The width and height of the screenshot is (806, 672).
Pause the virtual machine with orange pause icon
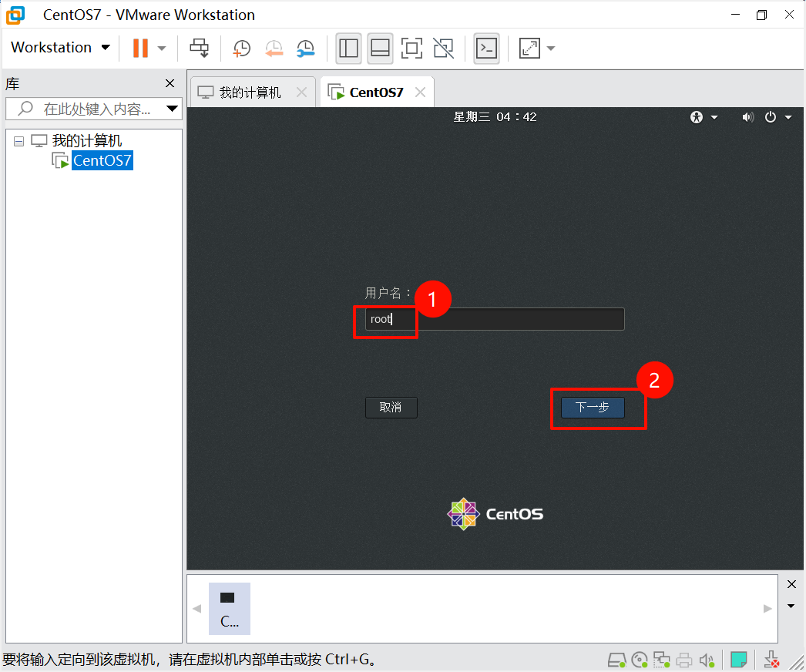tap(140, 48)
